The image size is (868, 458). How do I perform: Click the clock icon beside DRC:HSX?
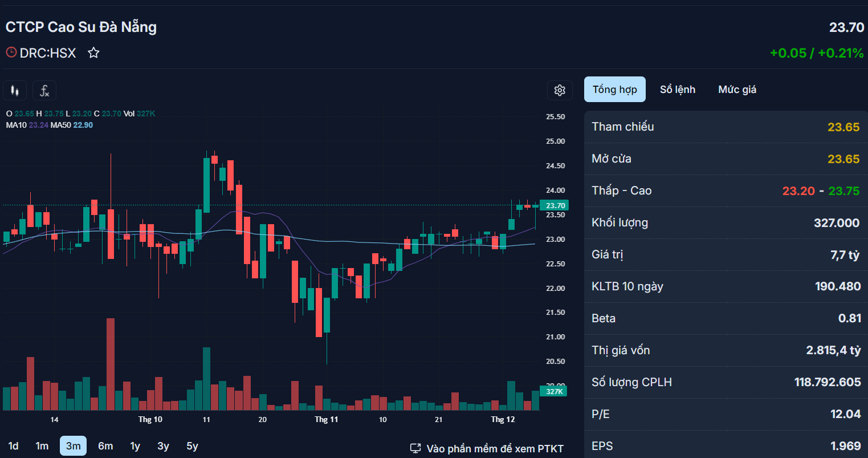point(11,52)
